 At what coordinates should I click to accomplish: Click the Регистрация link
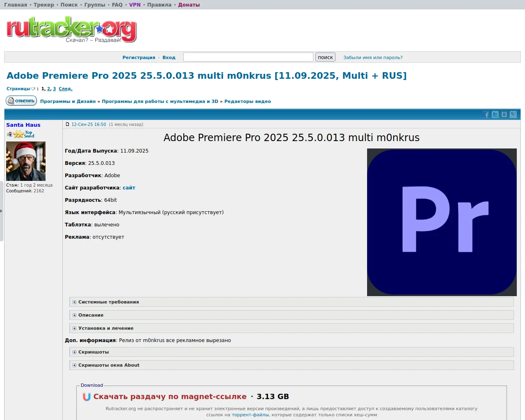pos(139,57)
